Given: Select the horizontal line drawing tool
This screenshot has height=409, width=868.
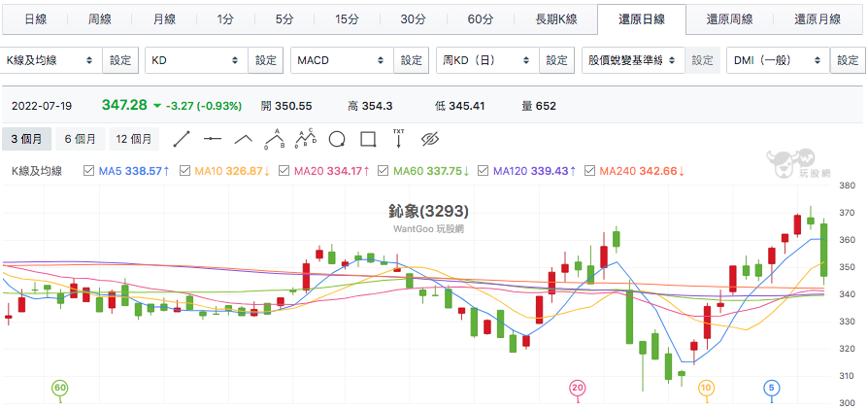Looking at the screenshot, I should pos(213,139).
